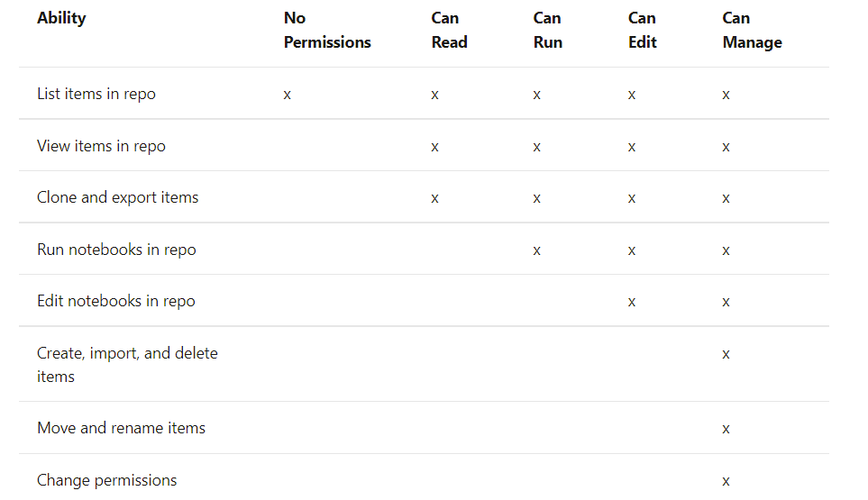Click the No Permissions column header
Image resolution: width=868 pixels, height=500 pixels.
click(327, 30)
